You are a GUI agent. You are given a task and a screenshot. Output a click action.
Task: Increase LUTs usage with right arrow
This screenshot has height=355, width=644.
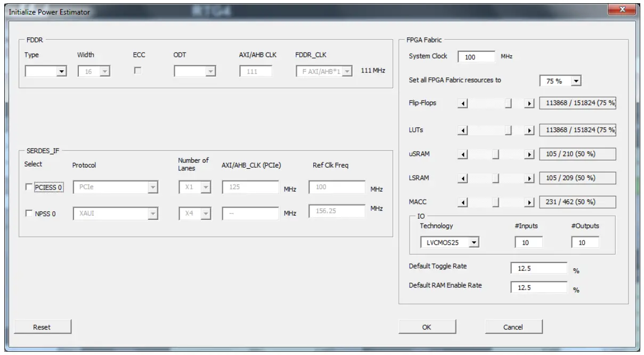coord(531,129)
